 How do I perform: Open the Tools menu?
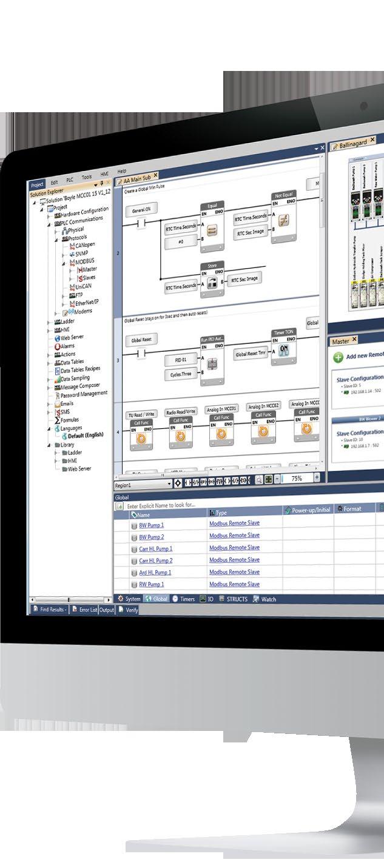(x=87, y=177)
